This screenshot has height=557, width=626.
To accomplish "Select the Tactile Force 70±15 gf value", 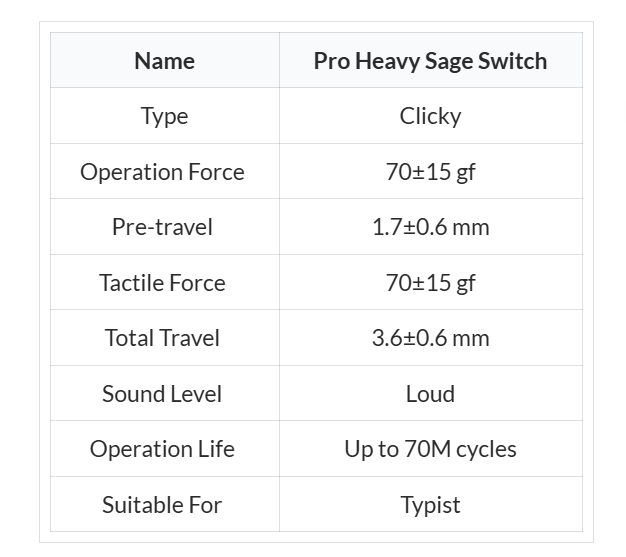I will tap(430, 282).
